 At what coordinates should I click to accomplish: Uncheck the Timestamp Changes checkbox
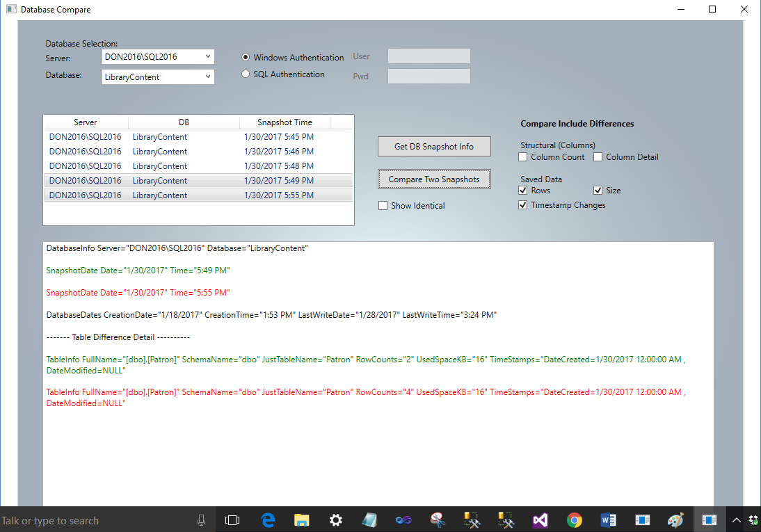tap(522, 205)
